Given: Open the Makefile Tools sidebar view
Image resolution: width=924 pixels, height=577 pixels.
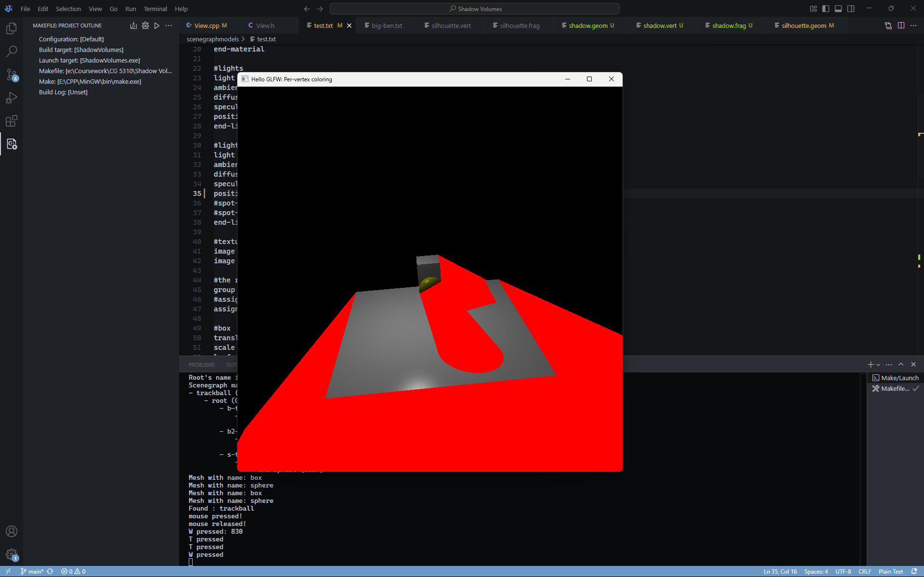Looking at the screenshot, I should coord(11,144).
